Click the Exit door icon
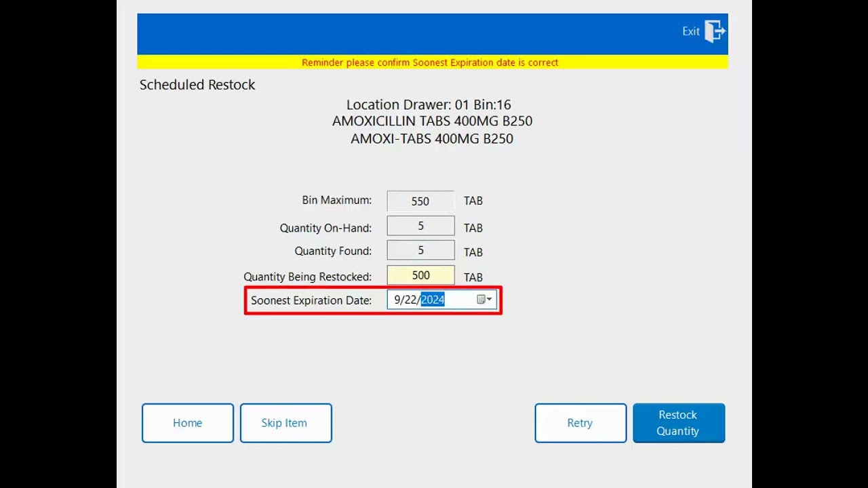868x488 pixels. coord(715,31)
